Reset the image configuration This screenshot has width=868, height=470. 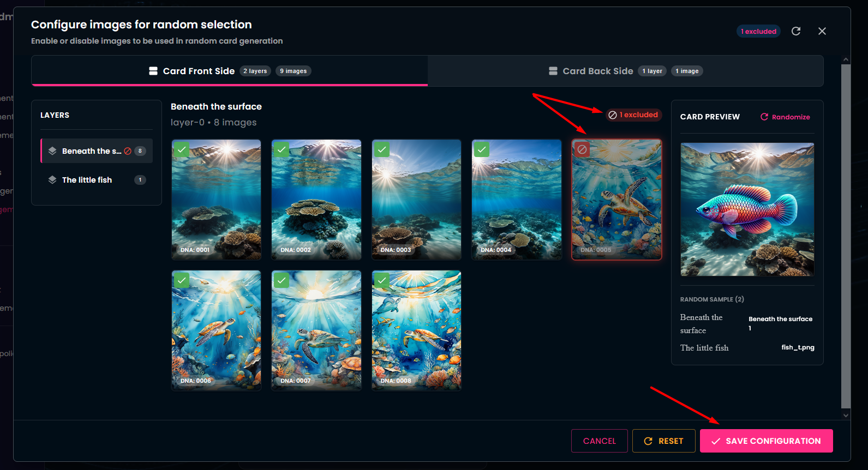pos(663,441)
